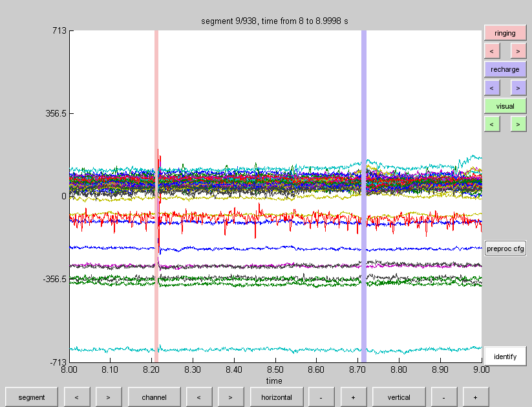Jump to next ringing artifact
This screenshot has height=407, width=532.
click(518, 51)
